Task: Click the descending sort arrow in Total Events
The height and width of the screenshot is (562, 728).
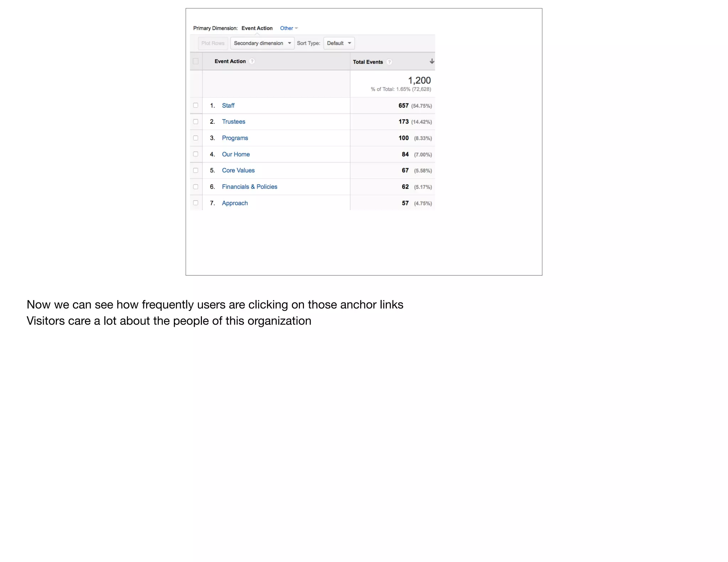Action: click(432, 61)
